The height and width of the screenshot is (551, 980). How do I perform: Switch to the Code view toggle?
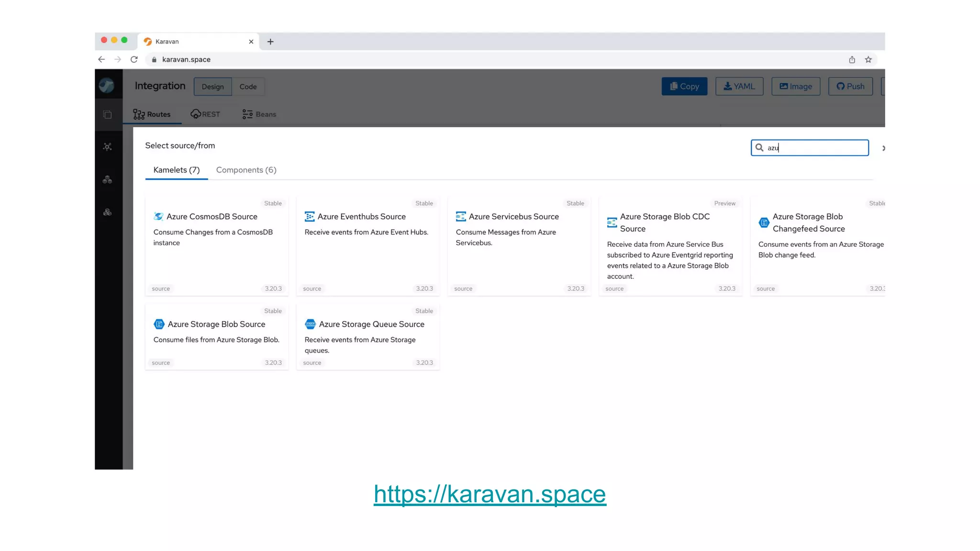click(x=248, y=87)
